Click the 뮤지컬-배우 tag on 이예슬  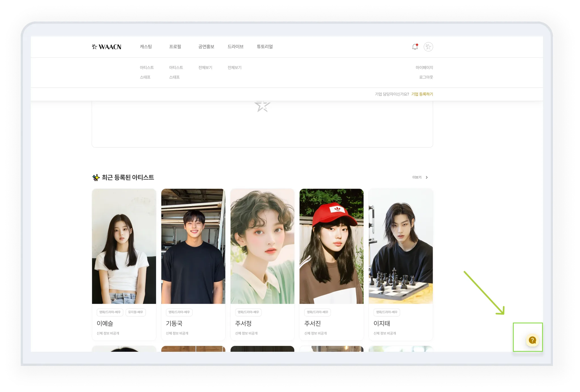click(135, 312)
